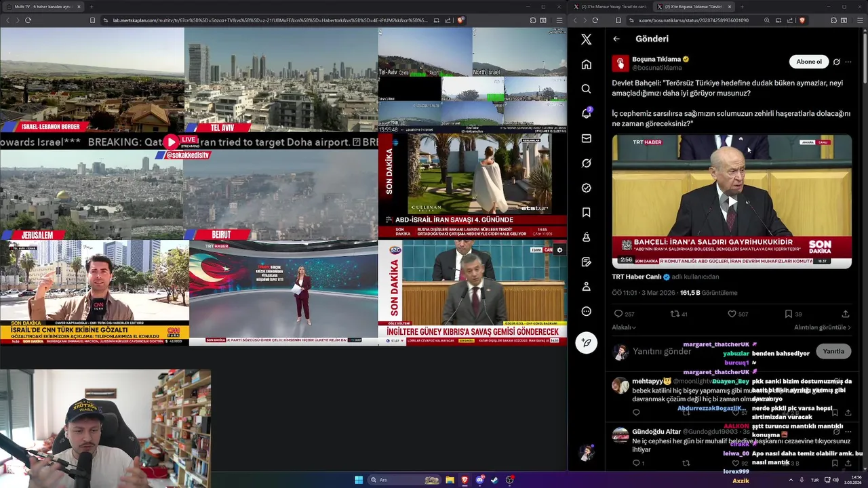This screenshot has height=488, width=868.
Task: Expand the system tray hidden icons chevron
Action: pos(791,480)
